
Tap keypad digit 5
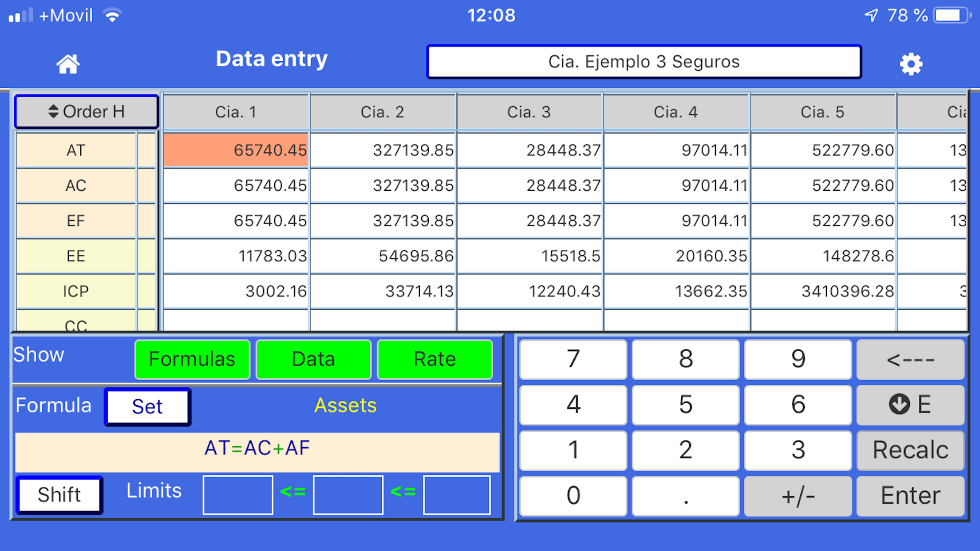pos(685,405)
